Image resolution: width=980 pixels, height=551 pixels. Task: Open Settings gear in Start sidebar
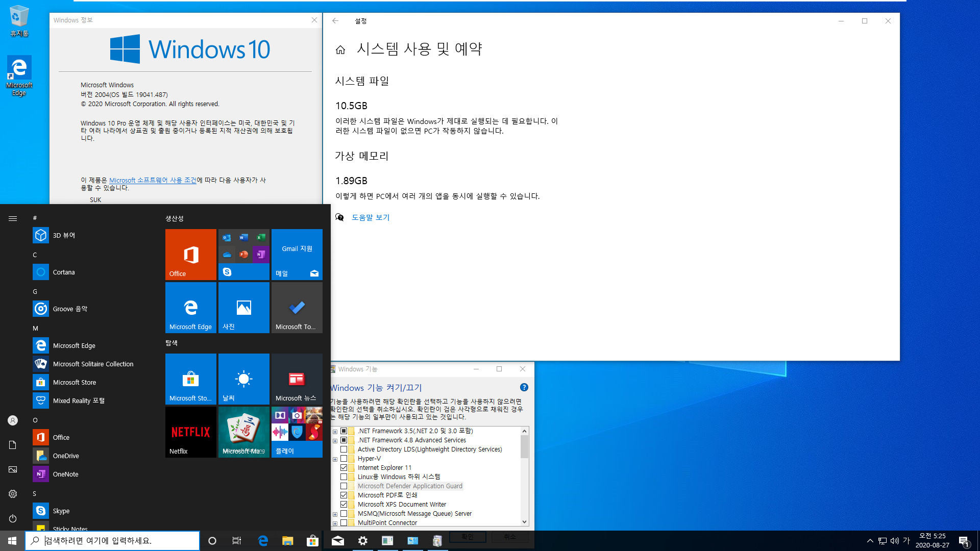click(13, 494)
